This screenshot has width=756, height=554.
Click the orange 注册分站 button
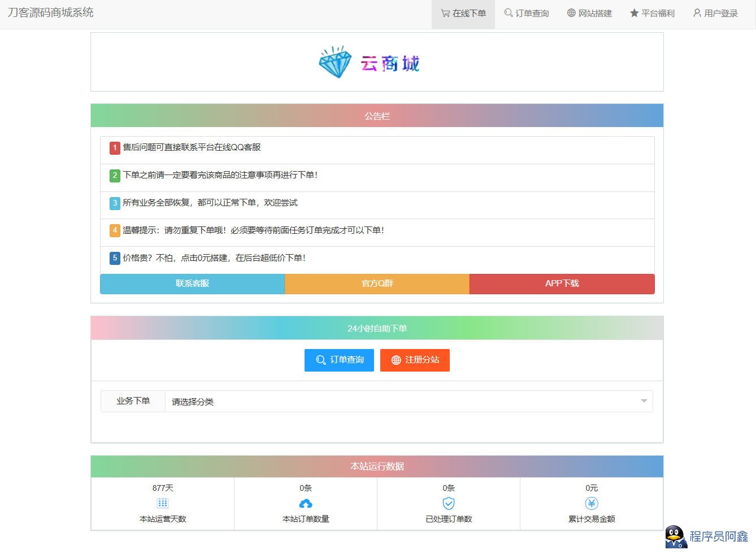[x=415, y=360]
